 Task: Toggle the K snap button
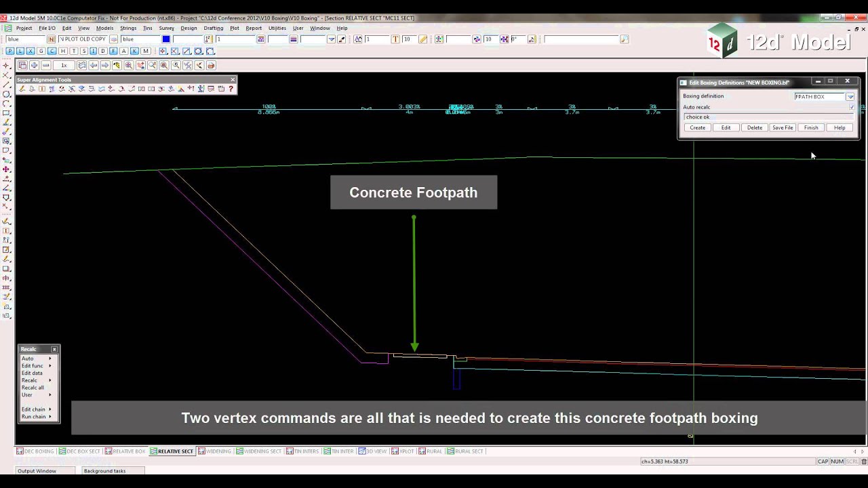(135, 51)
